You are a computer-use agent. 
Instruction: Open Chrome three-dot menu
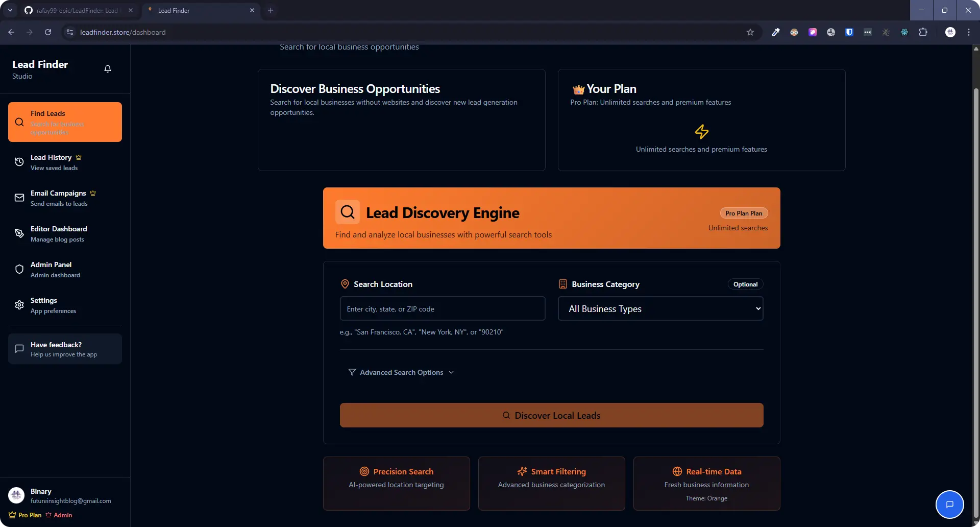coord(969,32)
